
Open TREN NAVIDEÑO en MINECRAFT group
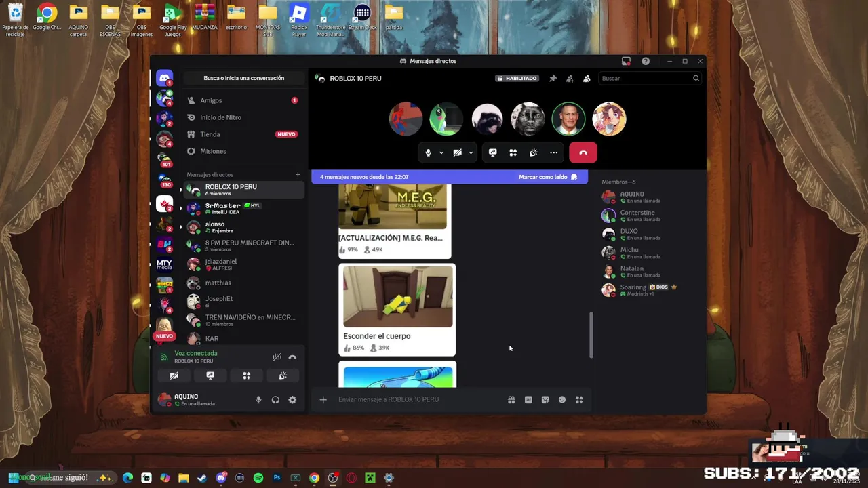coord(243,320)
